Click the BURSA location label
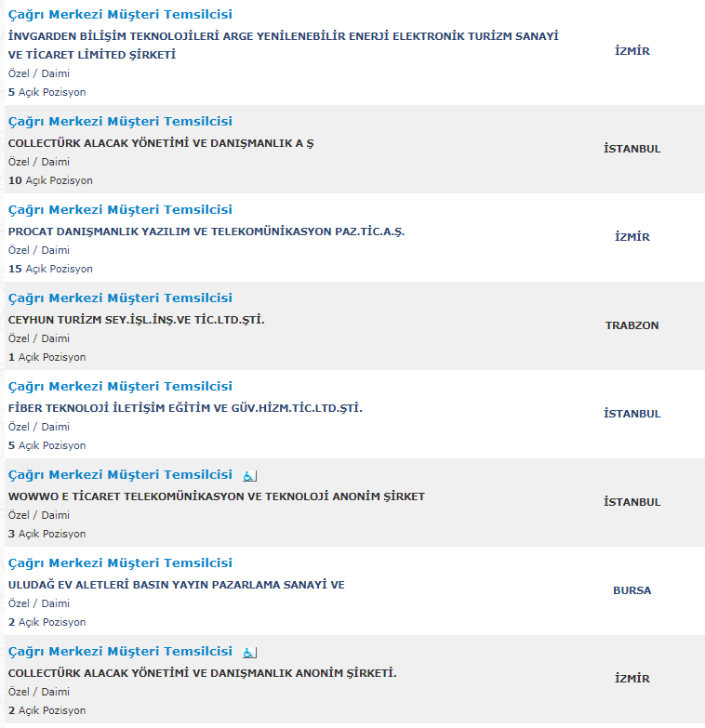The height and width of the screenshot is (728, 705). pos(632,590)
